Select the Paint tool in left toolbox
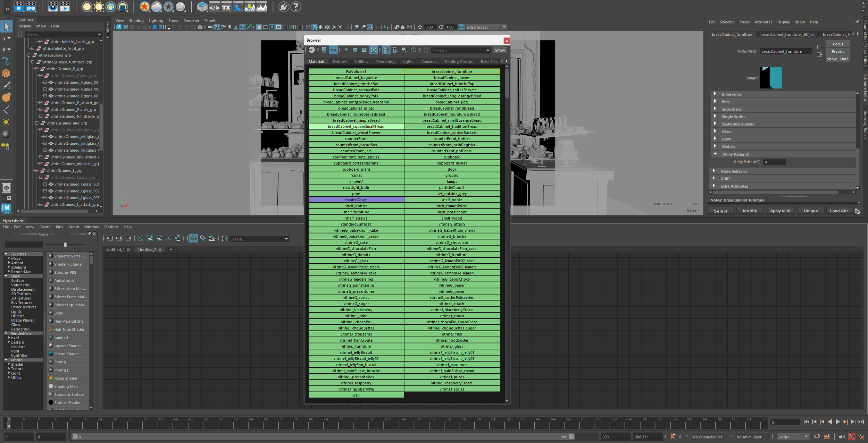Screen dimensions: 868x443 pos(6,85)
